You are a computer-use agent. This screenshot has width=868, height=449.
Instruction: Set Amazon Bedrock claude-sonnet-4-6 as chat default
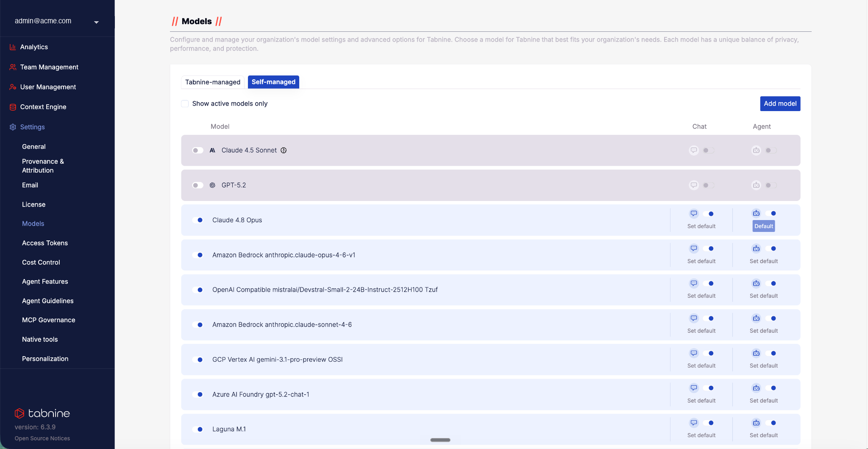701,331
